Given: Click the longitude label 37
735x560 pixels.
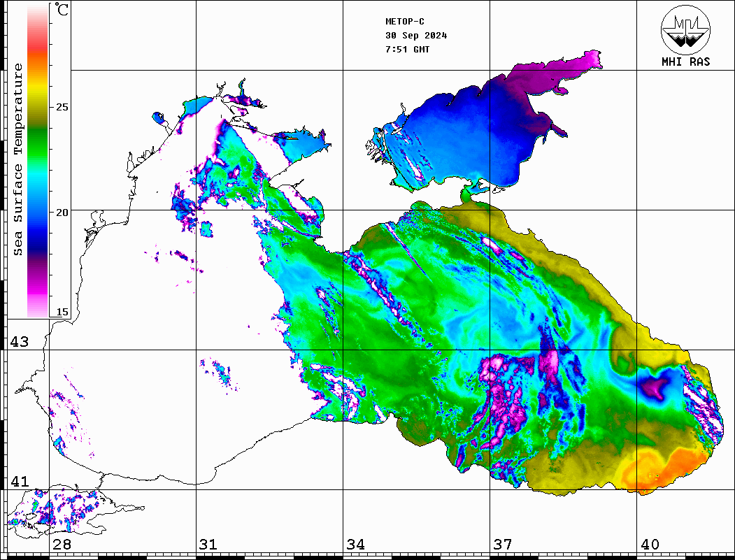Looking at the screenshot, I should click(503, 544).
